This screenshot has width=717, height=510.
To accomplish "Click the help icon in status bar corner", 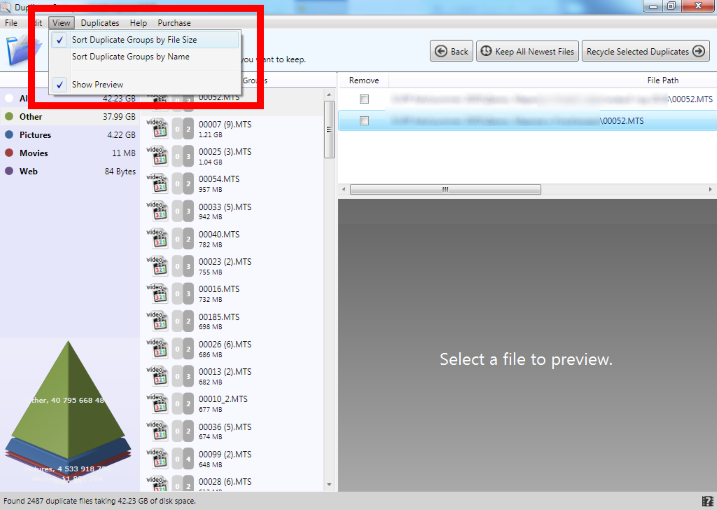I will pos(707,501).
